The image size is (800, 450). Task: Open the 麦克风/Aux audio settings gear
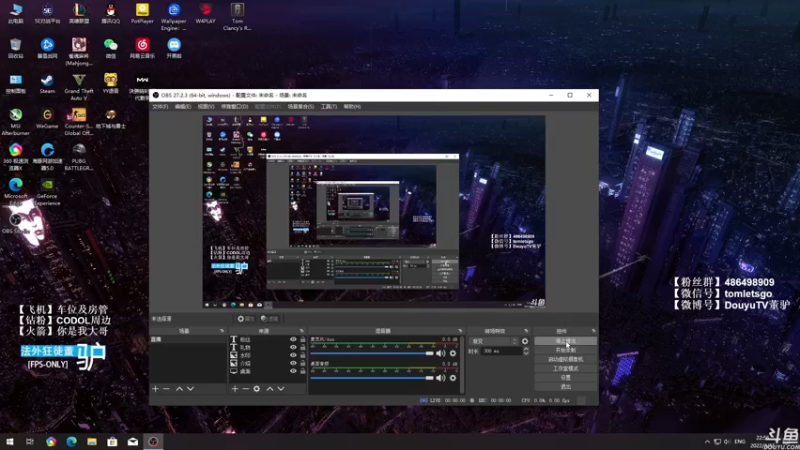[x=453, y=353]
